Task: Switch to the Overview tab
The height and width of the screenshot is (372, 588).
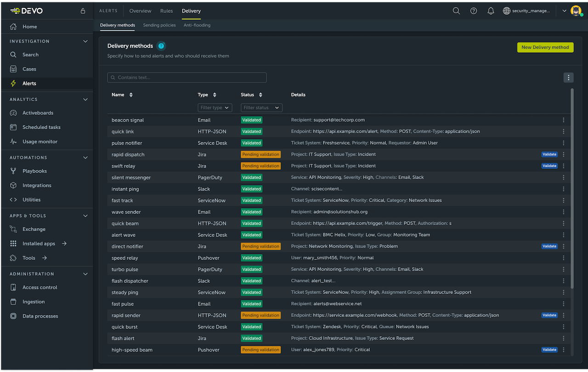Action: click(x=140, y=11)
